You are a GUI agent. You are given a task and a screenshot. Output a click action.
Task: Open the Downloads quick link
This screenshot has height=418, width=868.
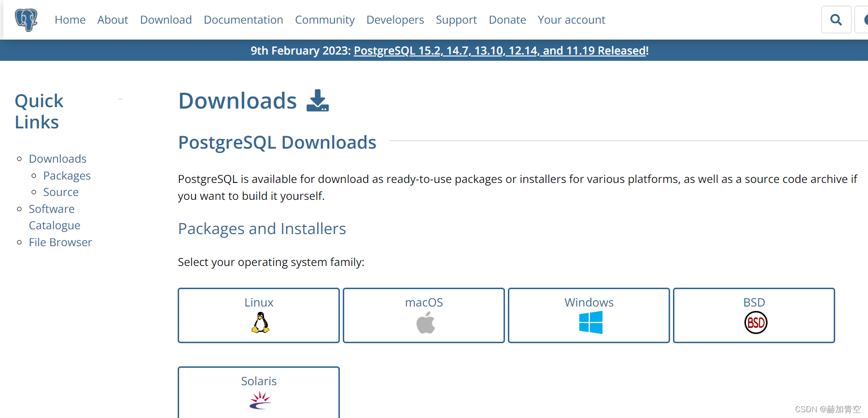(57, 159)
